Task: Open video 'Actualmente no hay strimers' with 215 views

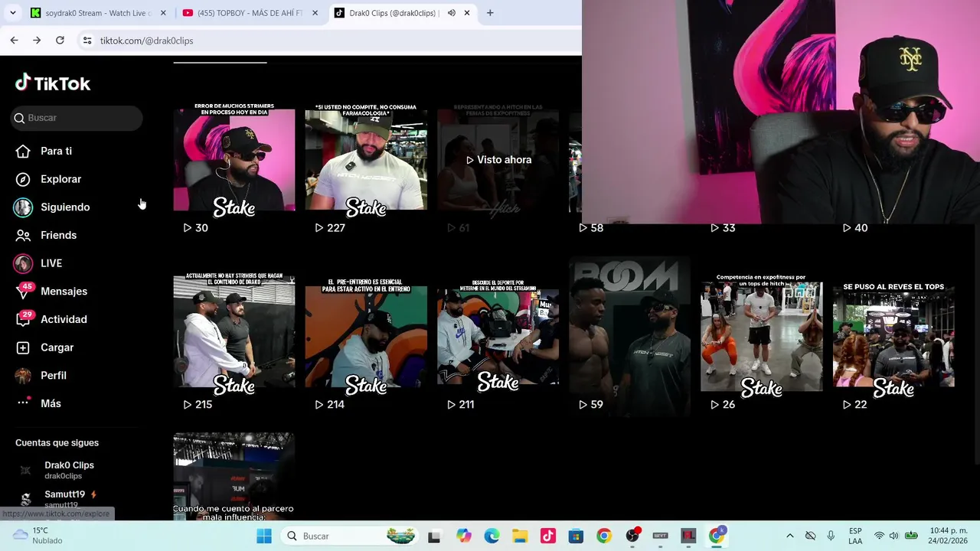Action: 234,334
